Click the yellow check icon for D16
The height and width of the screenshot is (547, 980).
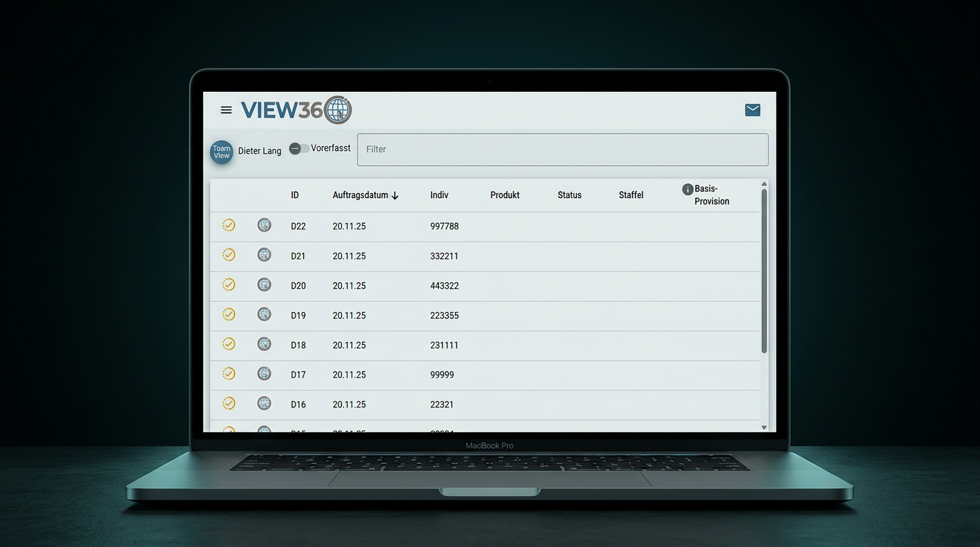pos(229,403)
